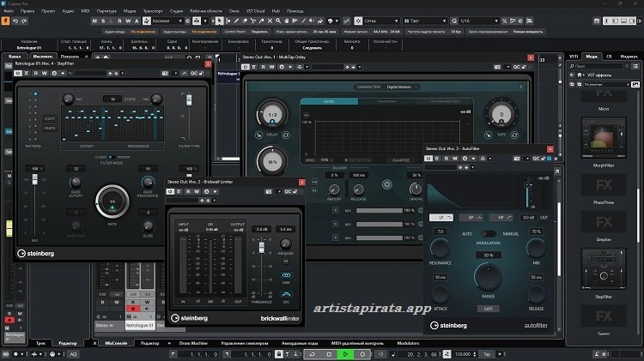Toggle global Mute M button in toolbar
This screenshot has width=644, height=361.
pyautogui.click(x=94, y=21)
